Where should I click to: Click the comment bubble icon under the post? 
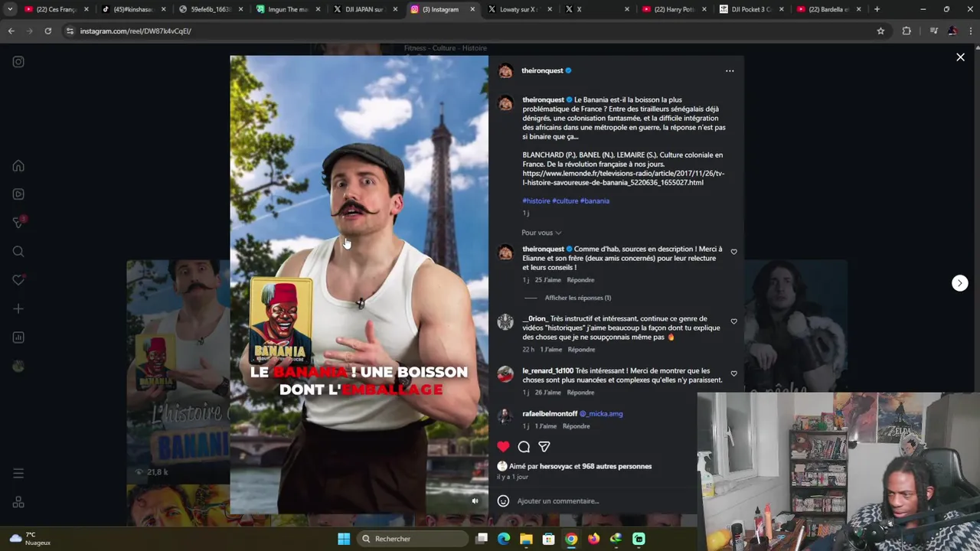coord(524,446)
